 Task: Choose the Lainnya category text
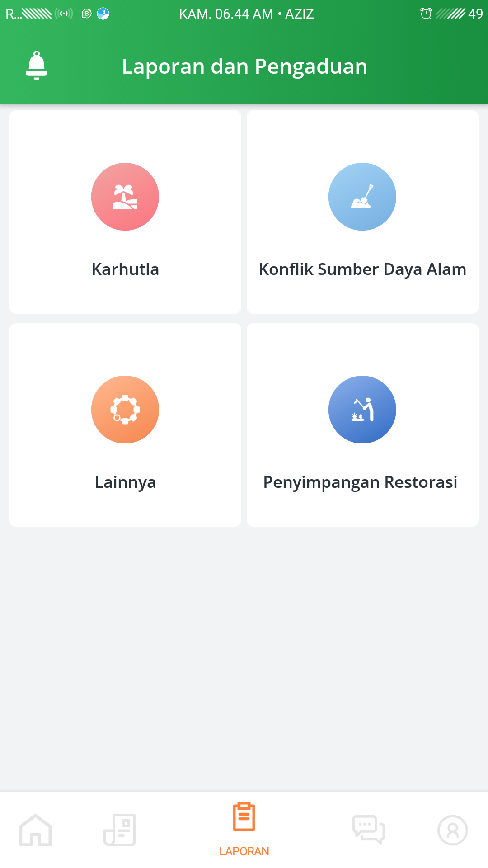[x=125, y=482]
